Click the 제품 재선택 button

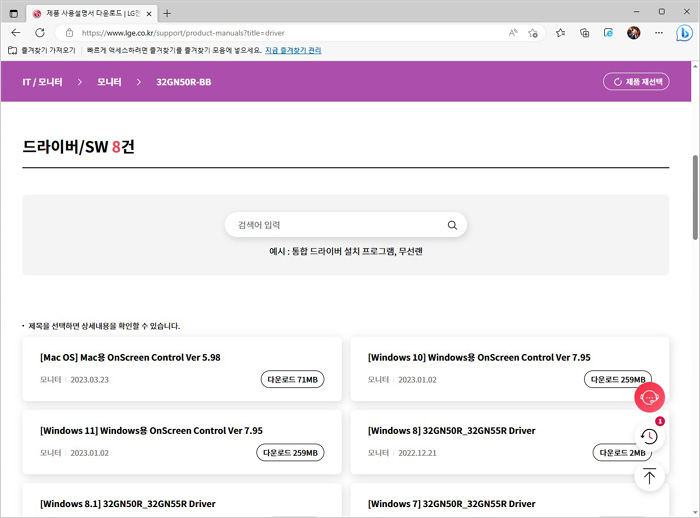pyautogui.click(x=636, y=82)
